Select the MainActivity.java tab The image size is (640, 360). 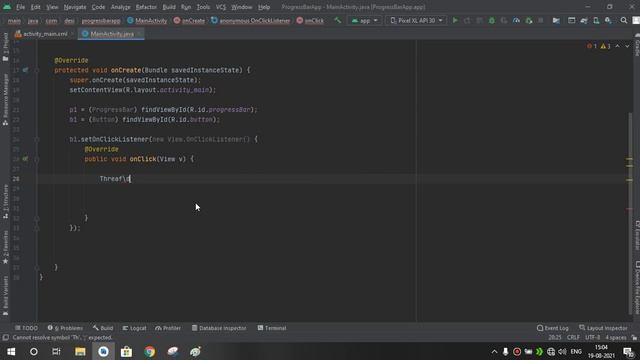coord(112,34)
